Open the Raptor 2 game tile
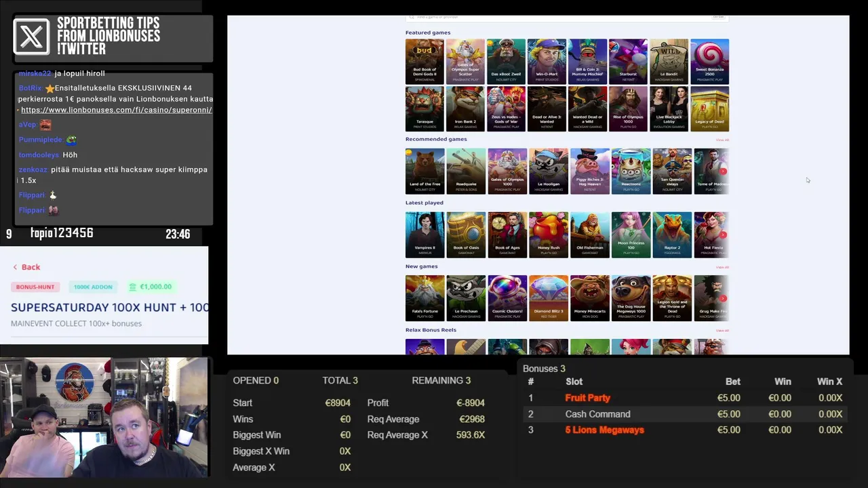 tap(672, 235)
